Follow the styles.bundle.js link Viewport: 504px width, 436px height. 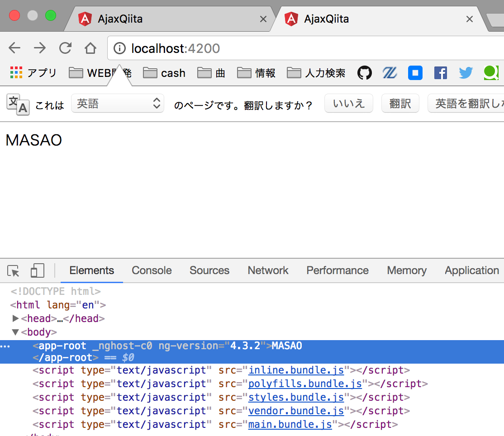tap(296, 397)
